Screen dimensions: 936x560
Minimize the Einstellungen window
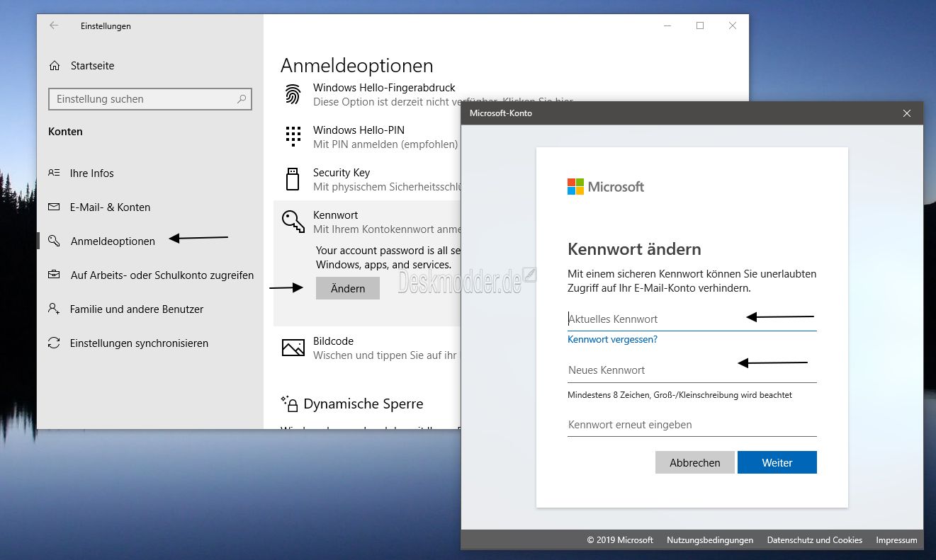pyautogui.click(x=667, y=25)
